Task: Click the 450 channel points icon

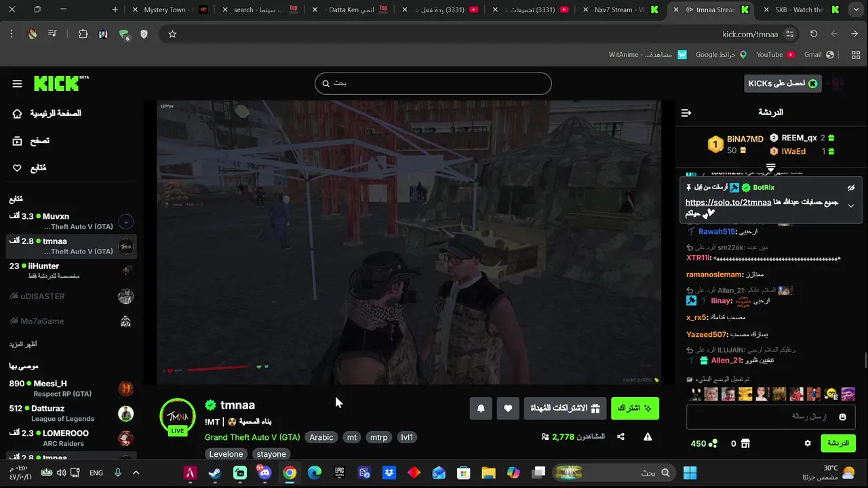Action: pyautogui.click(x=713, y=444)
